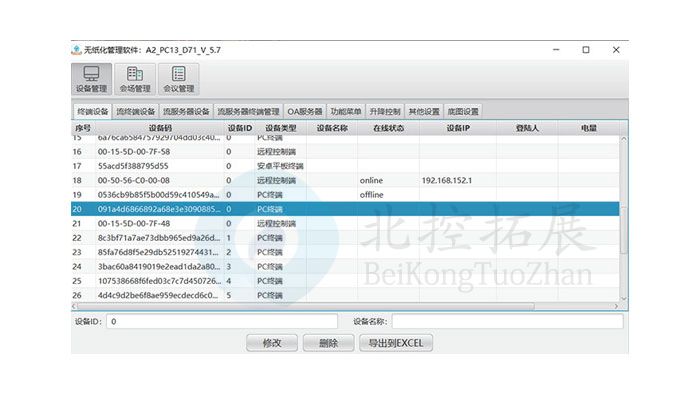
Task: Click the device list vertical scrollbar thumb
Action: [624, 230]
